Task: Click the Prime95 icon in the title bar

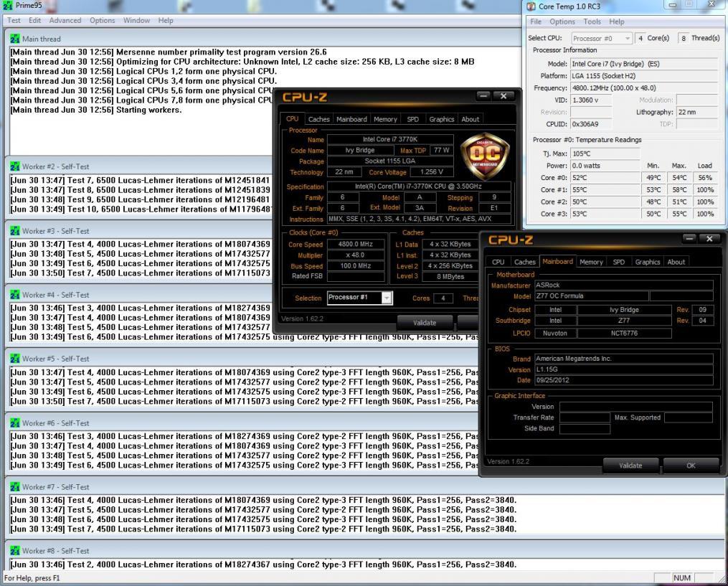Action: click(x=8, y=6)
